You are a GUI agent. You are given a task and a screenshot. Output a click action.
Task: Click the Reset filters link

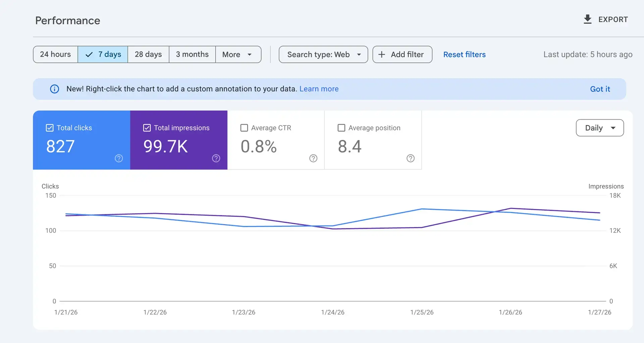click(464, 54)
